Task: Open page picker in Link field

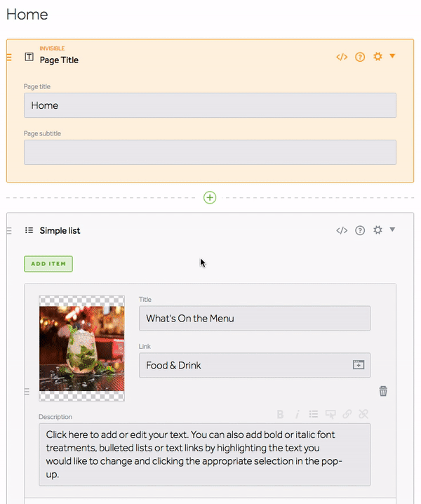Action: (359, 365)
